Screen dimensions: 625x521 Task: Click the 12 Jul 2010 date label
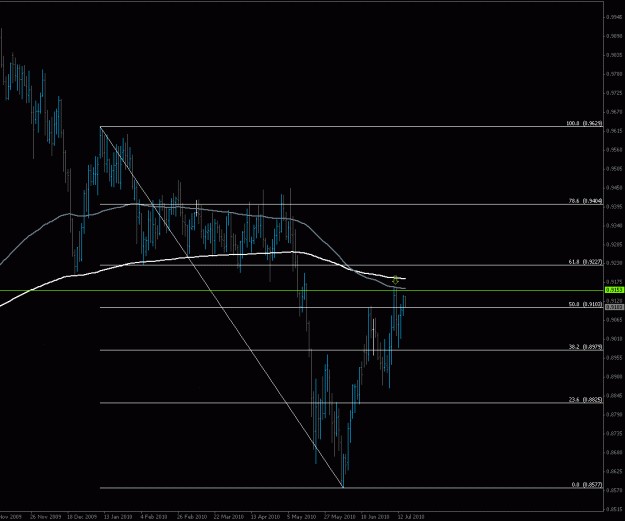[411, 517]
